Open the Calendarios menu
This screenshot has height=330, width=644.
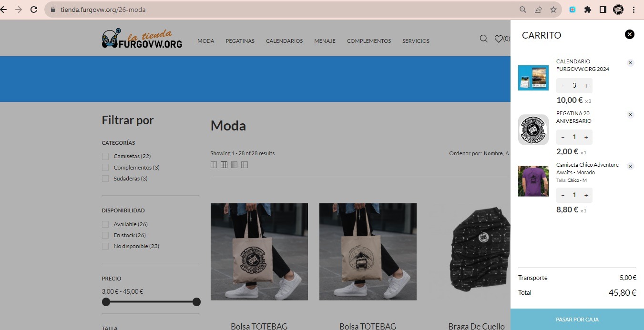(x=285, y=41)
